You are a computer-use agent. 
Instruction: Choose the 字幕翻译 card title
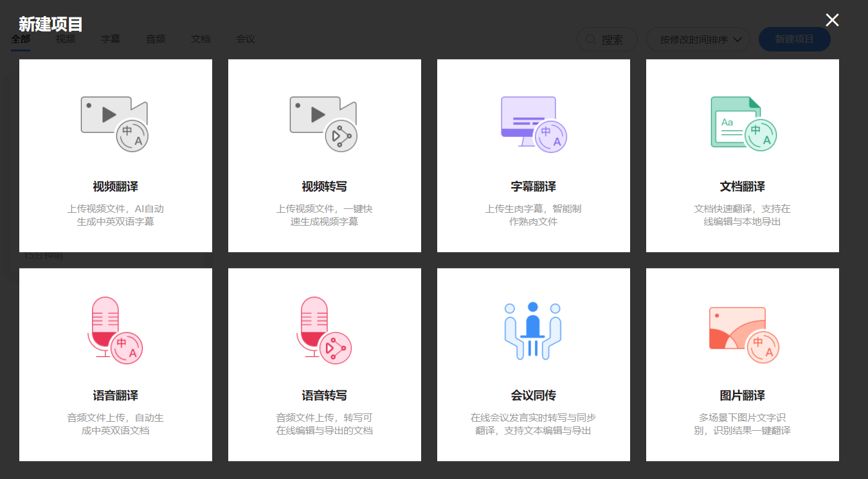tap(534, 186)
